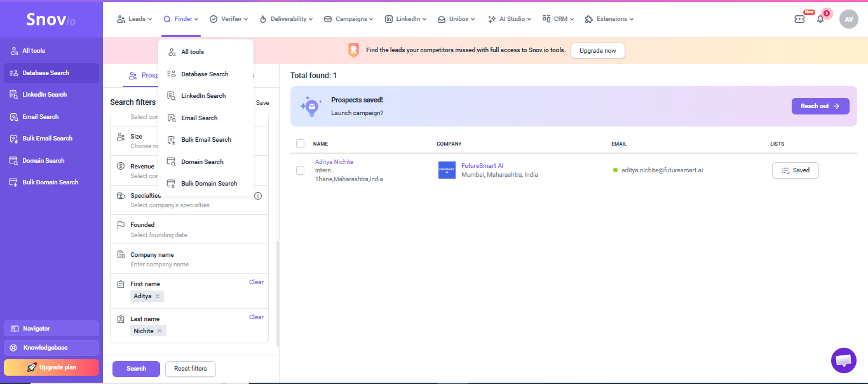The height and width of the screenshot is (384, 868).
Task: Click the purple Search button
Action: (x=136, y=369)
